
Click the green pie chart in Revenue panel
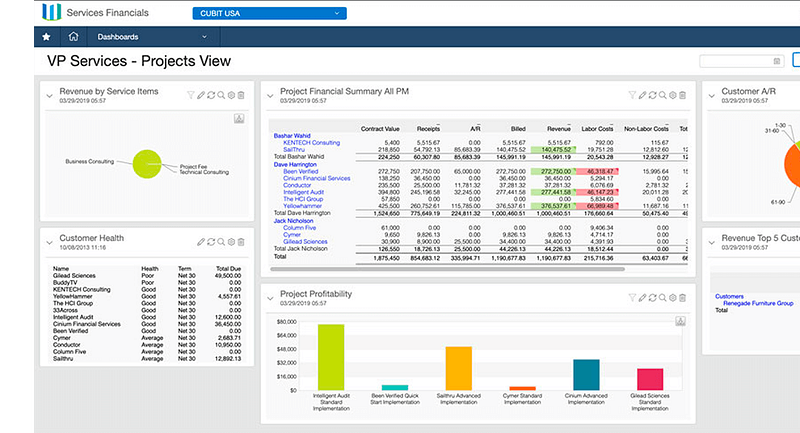tap(148, 164)
